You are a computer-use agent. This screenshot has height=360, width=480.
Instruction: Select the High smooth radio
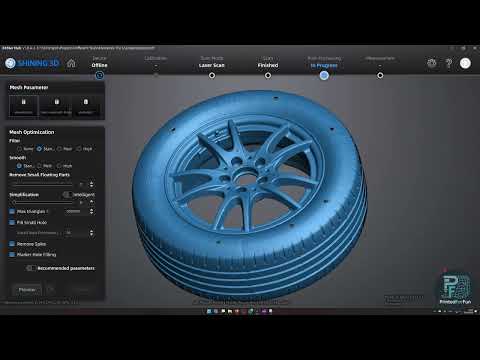click(59, 166)
